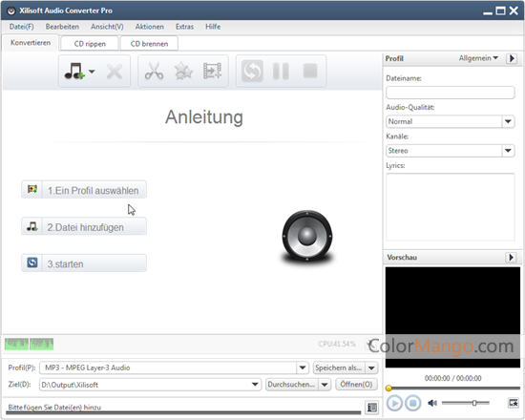
Task: Click the convert icon beside step 3
Action: point(32,262)
